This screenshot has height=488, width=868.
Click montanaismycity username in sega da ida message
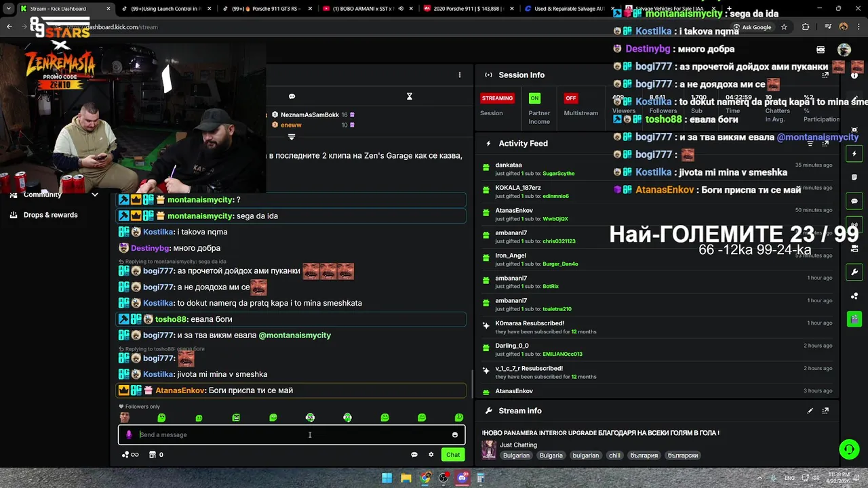(201, 216)
